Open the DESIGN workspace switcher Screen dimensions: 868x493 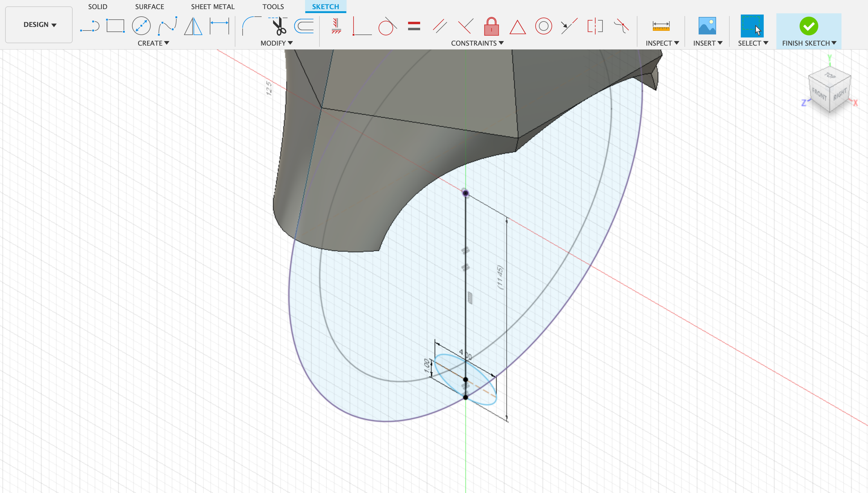point(38,25)
